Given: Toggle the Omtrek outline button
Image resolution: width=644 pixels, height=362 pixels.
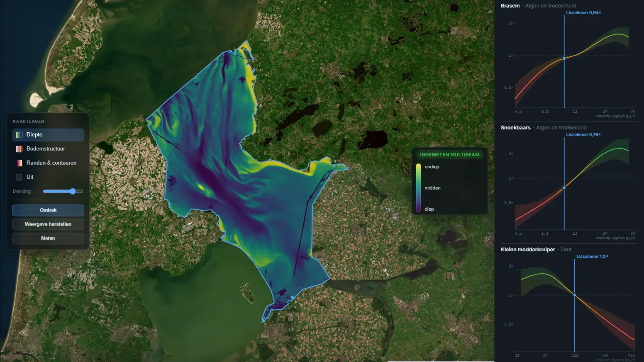Looking at the screenshot, I should click(x=48, y=210).
